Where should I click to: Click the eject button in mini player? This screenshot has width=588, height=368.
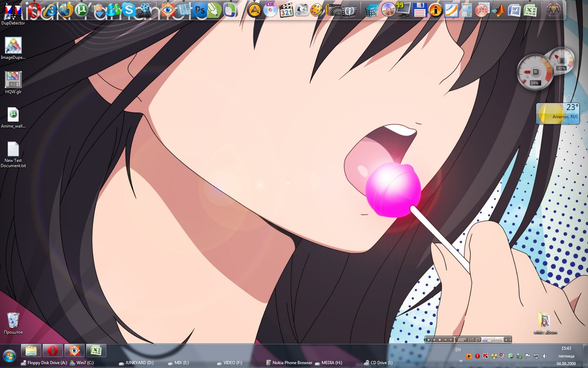tap(506, 340)
